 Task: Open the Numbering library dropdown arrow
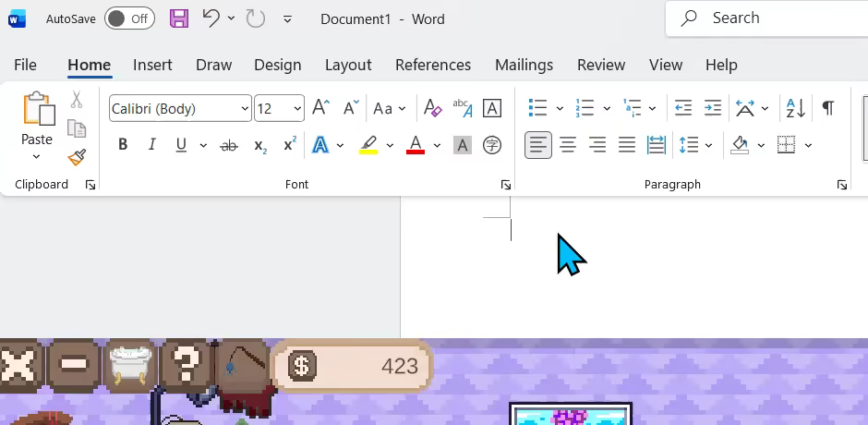click(x=607, y=108)
